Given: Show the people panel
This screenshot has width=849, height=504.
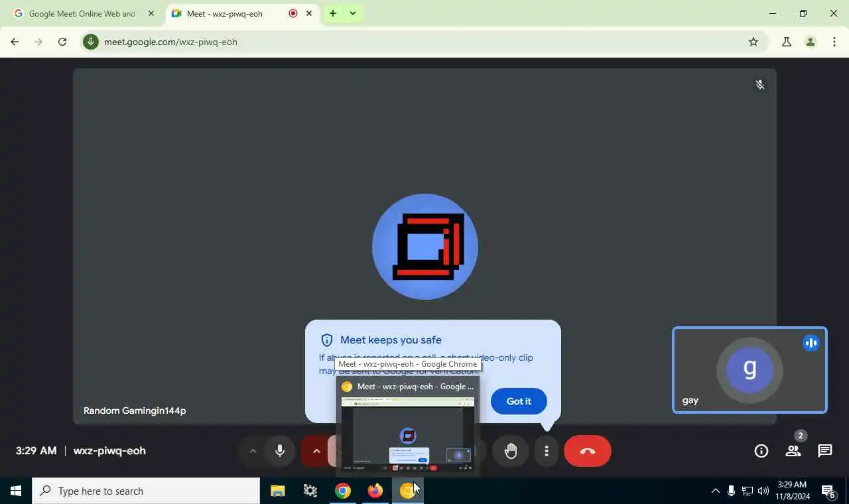Looking at the screenshot, I should coord(793,451).
